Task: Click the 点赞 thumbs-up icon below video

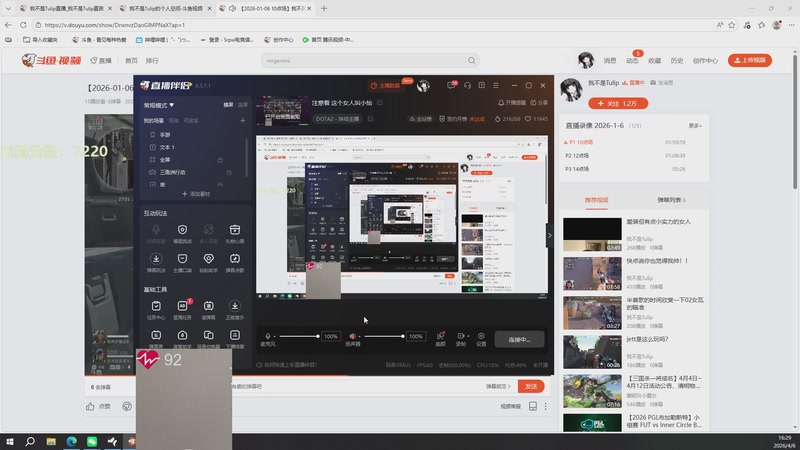Action: pos(90,407)
